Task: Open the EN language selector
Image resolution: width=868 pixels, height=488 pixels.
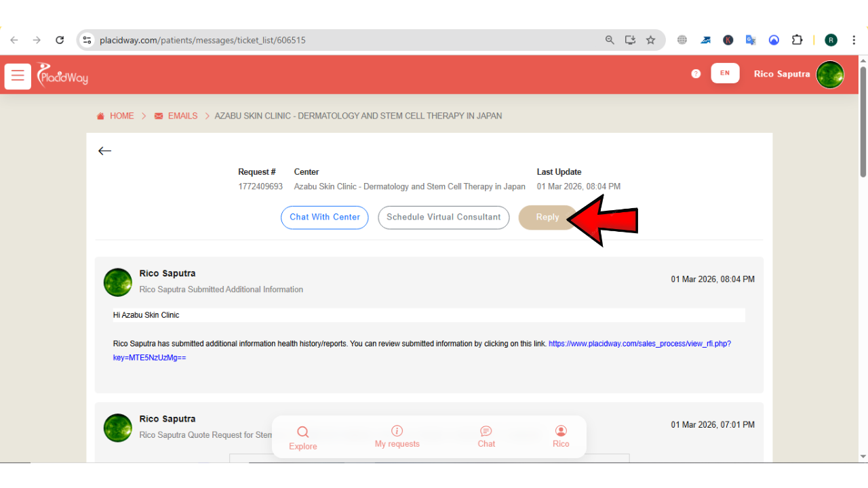Action: tap(725, 73)
